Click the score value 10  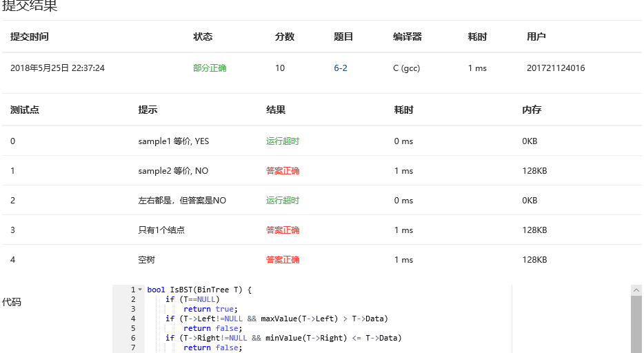coord(280,68)
